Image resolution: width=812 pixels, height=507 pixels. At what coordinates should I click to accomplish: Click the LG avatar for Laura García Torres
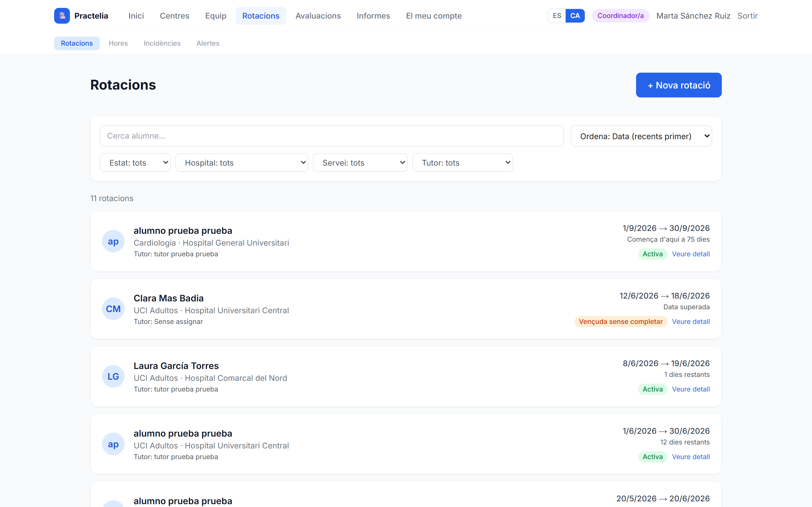coord(113,376)
